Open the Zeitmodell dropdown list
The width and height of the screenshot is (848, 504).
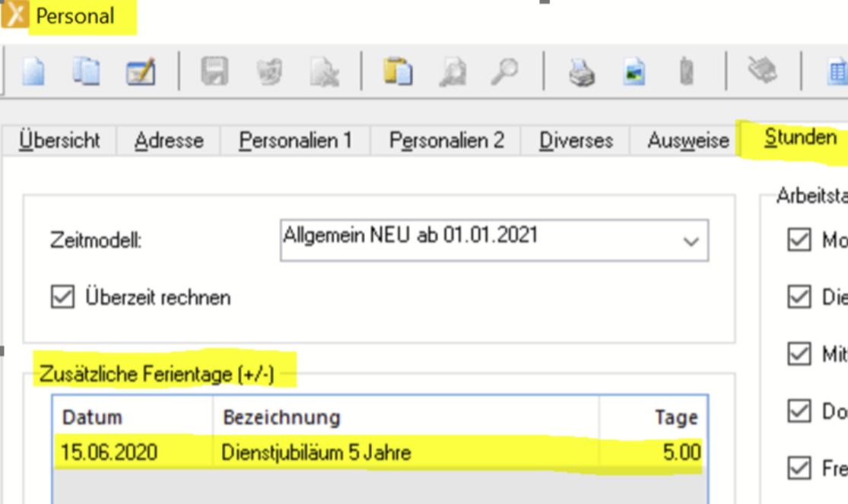691,242
